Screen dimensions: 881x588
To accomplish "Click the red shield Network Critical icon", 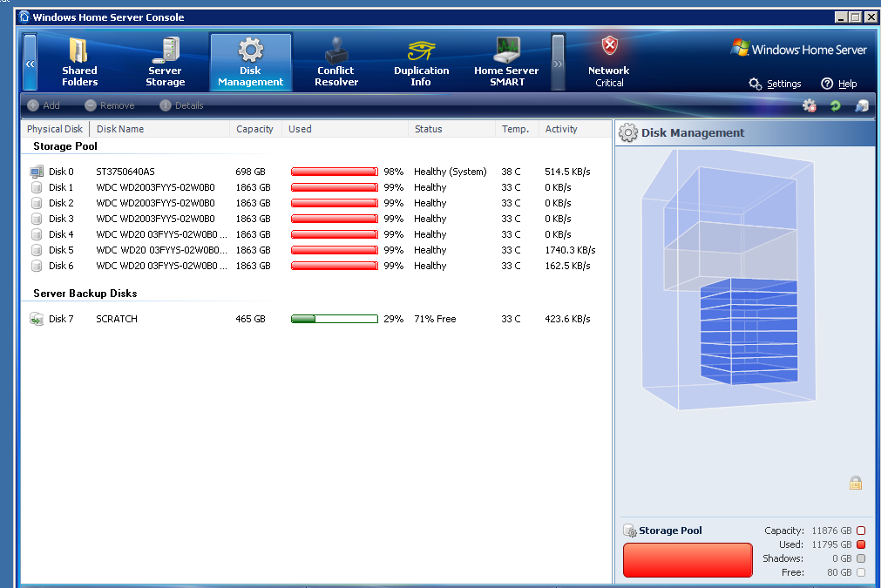I will click(x=610, y=45).
